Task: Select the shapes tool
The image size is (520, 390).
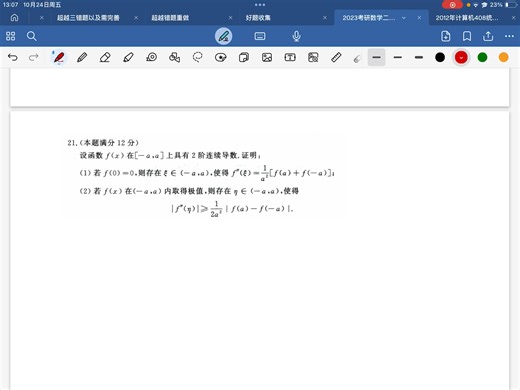Action: click(x=174, y=57)
